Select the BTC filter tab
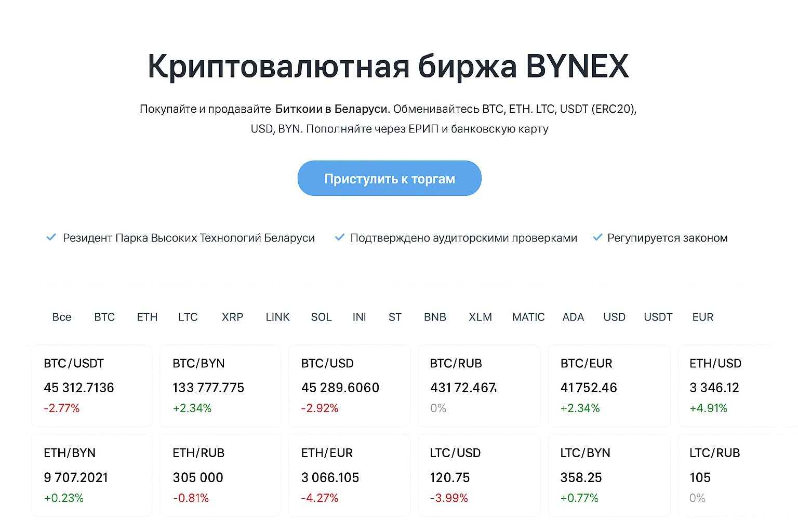Viewport: 798px width, 532px height. coord(104,317)
